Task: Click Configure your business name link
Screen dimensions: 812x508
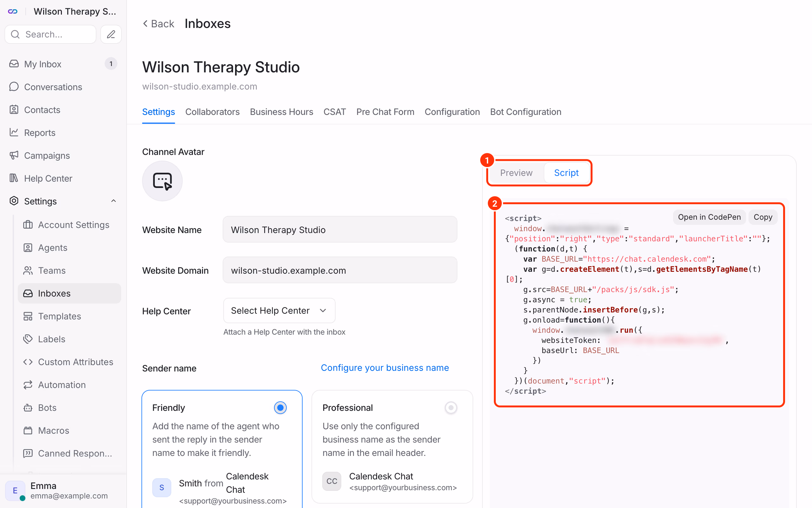Action: point(384,368)
